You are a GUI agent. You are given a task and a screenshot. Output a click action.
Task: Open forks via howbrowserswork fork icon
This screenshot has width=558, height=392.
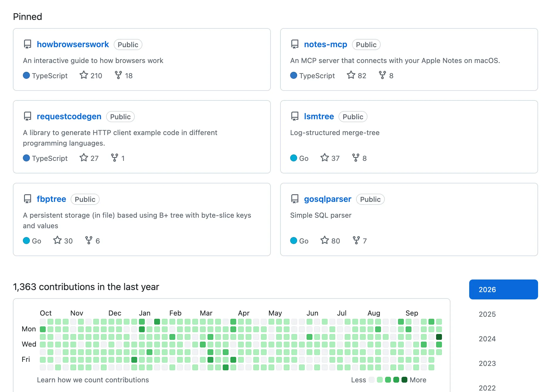[x=118, y=75]
